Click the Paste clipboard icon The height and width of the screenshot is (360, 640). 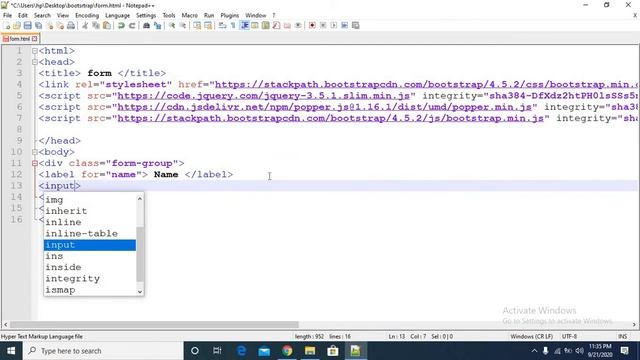(107, 25)
